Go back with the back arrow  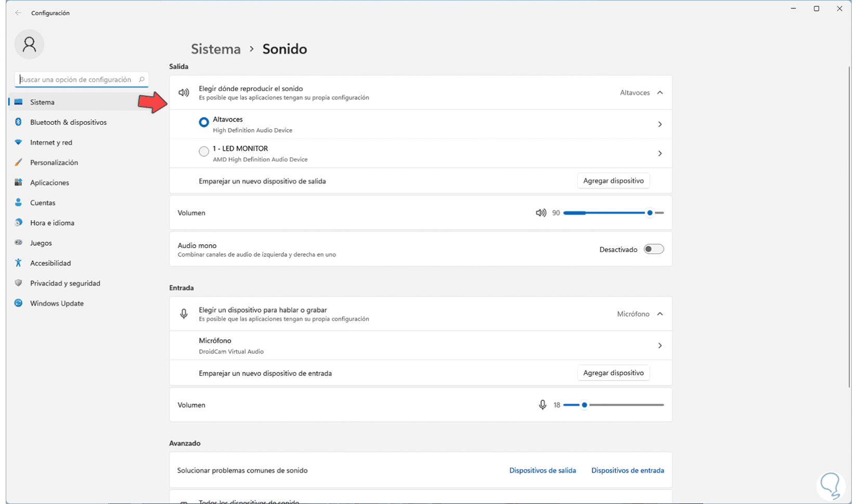pos(18,13)
